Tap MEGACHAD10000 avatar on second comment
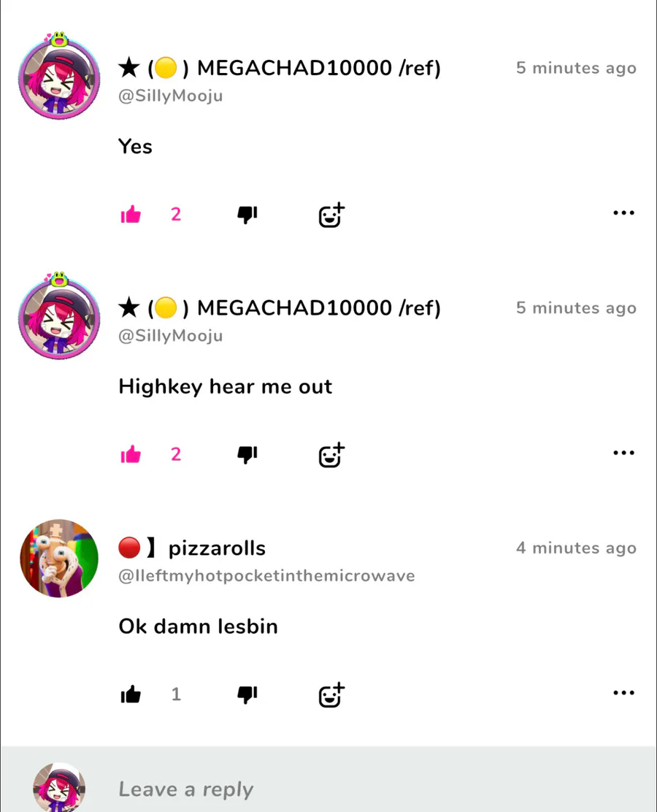The width and height of the screenshot is (657, 812). [x=59, y=316]
